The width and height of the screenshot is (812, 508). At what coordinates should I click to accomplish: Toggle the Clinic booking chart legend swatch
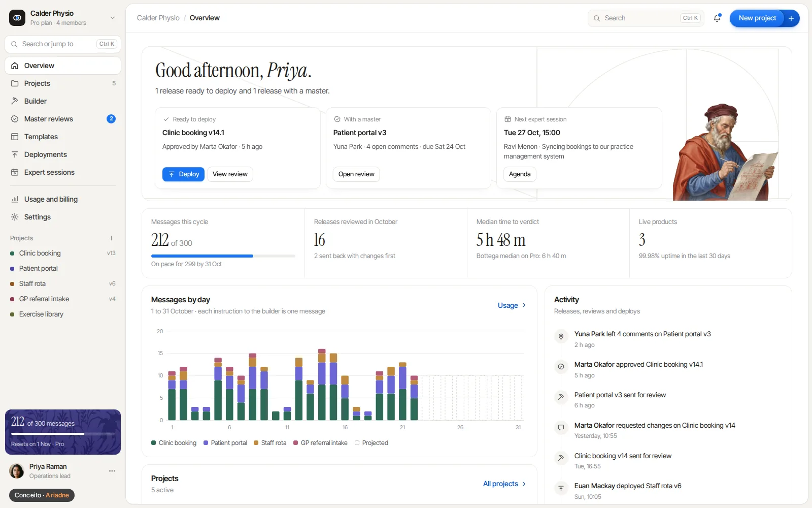(x=153, y=443)
